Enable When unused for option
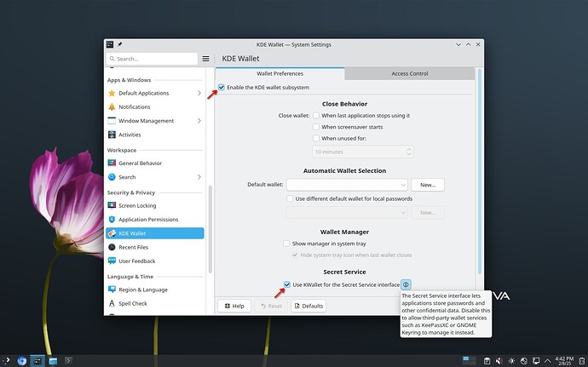Image resolution: width=588 pixels, height=367 pixels. 316,138
